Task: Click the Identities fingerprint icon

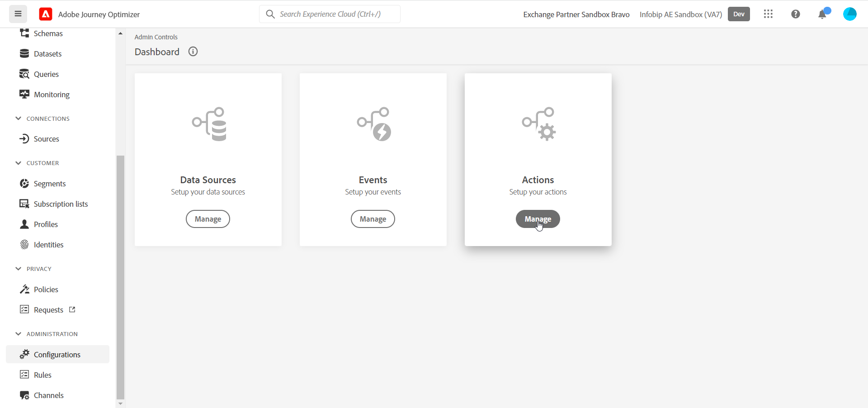Action: [24, 245]
